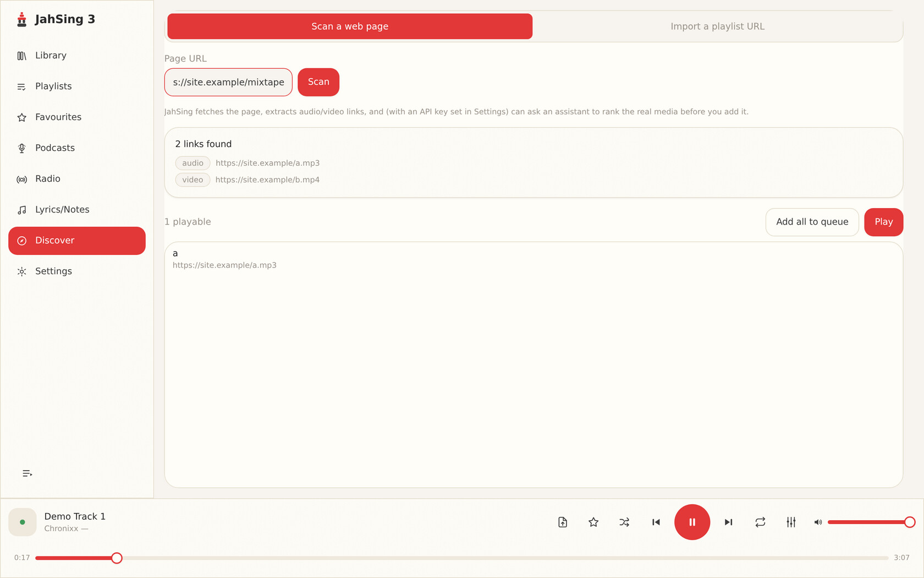Screen dimensions: 924x578
Task: Open the queue list icon in sidebar
Action: [x=27, y=474]
